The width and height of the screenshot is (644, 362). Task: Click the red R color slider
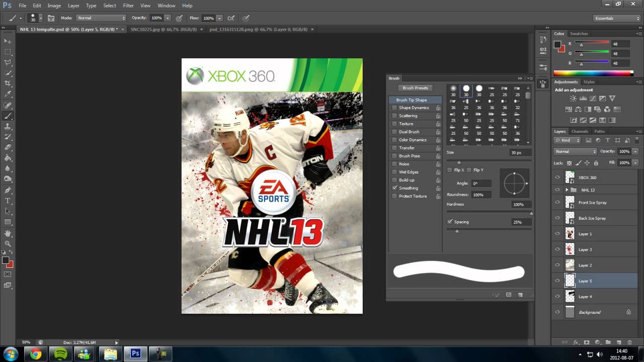592,44
